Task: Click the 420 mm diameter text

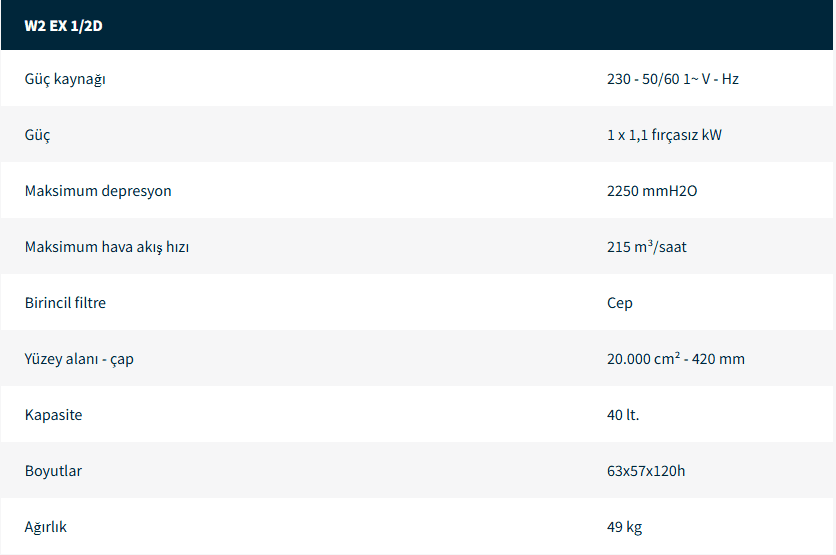Action: [720, 359]
